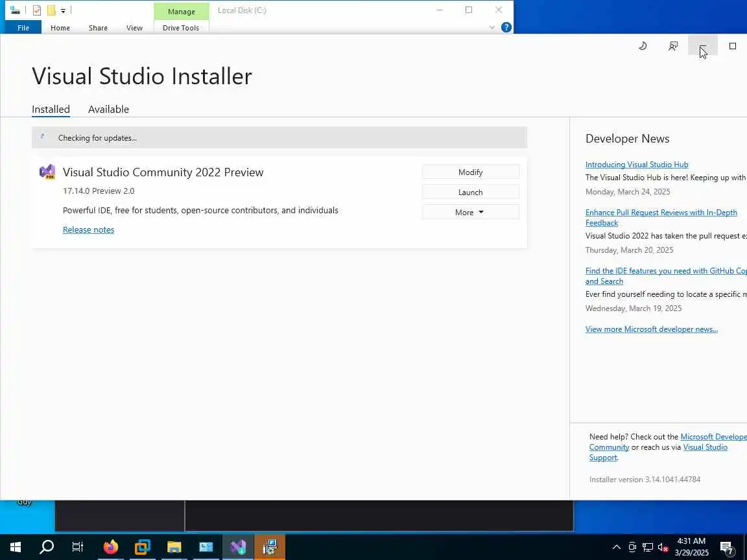747x560 pixels.
Task: Open the taskbar clock and date
Action: tap(691, 546)
